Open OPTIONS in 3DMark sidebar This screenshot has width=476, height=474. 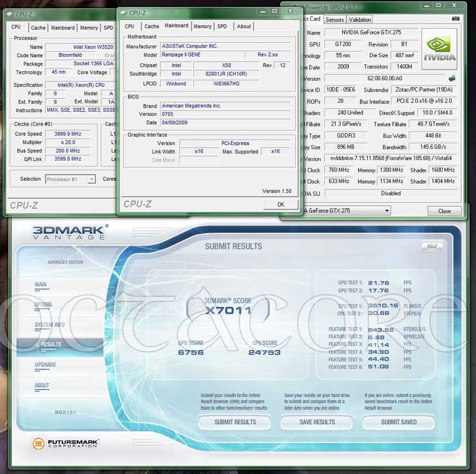[43, 305]
